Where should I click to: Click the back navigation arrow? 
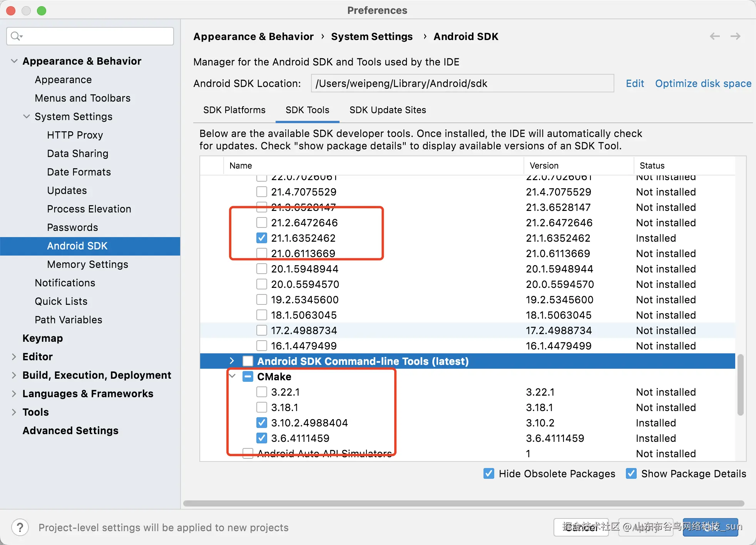(714, 36)
